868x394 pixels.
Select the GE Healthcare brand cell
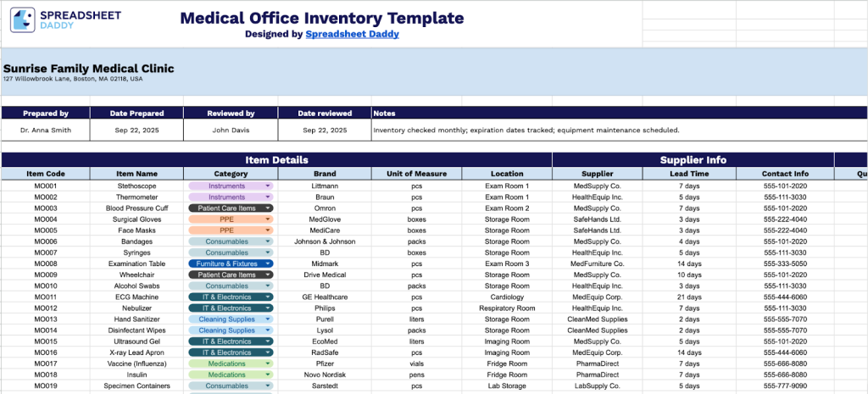pos(325,297)
